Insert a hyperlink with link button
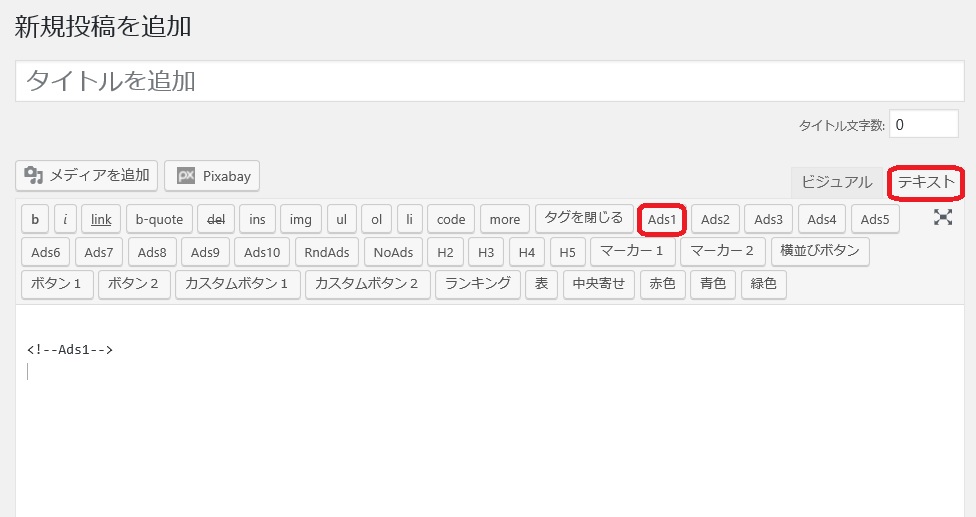This screenshot has height=517, width=976. tap(101, 220)
